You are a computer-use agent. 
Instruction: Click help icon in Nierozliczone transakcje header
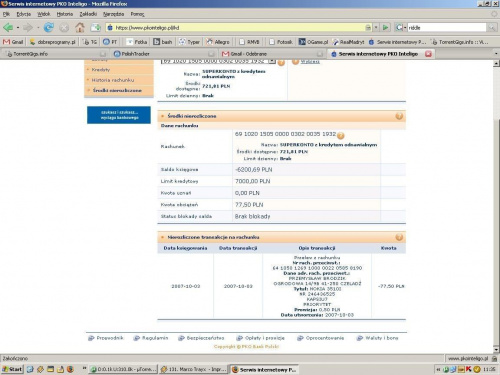click(399, 237)
